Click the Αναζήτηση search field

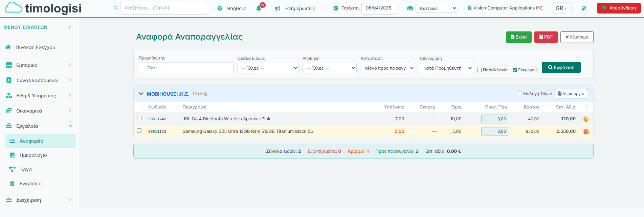(x=164, y=8)
